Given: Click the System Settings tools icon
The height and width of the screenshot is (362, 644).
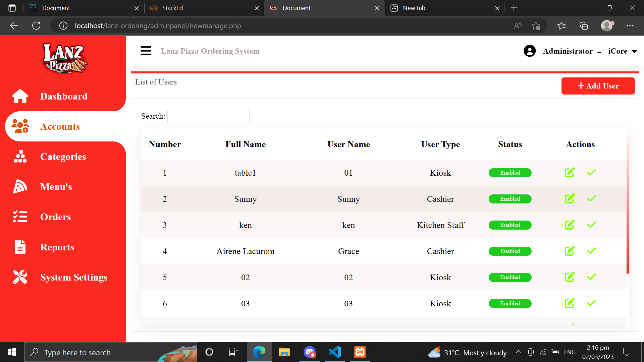Looking at the screenshot, I should coord(20,277).
